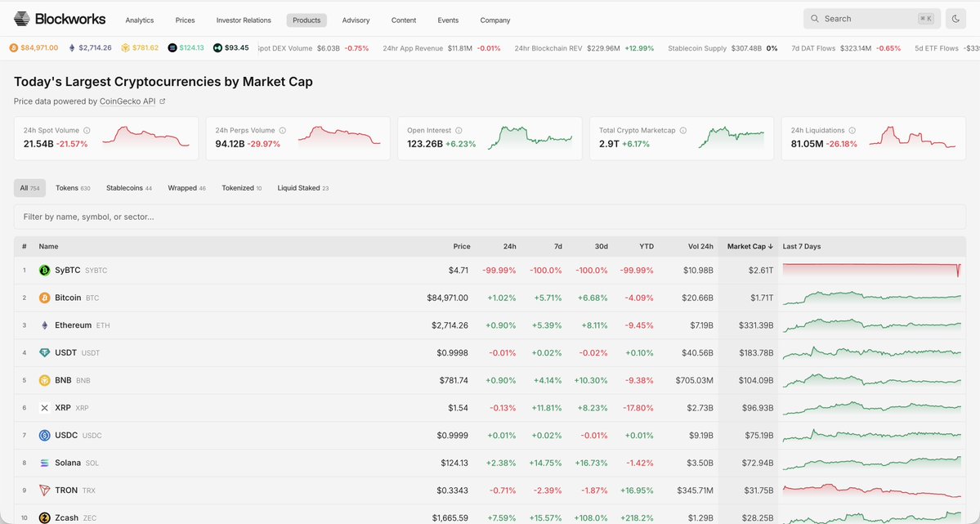Image resolution: width=980 pixels, height=524 pixels.
Task: Click the USDC coin icon in the table
Action: tap(44, 435)
